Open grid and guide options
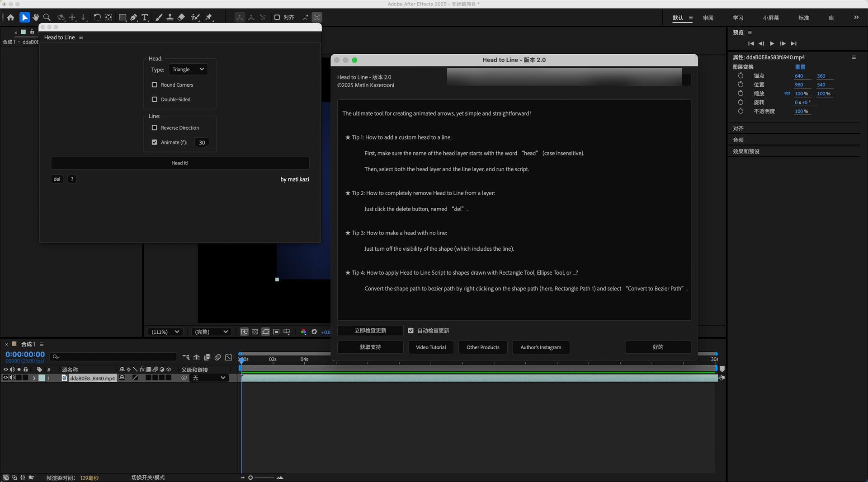Screen dimensions: 868x482 click(x=287, y=332)
